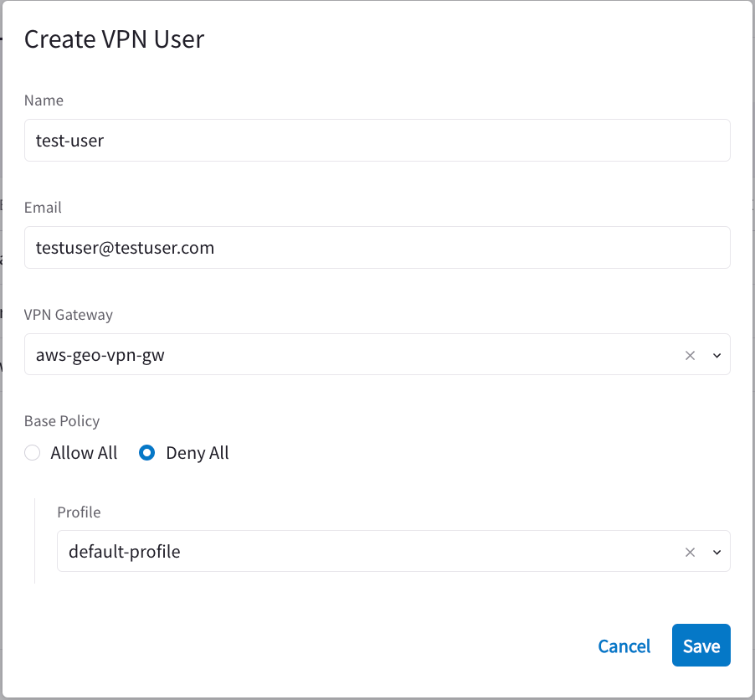Screen dimensions: 755x700
Task: Toggle the Allow All radio option
Action: [32, 452]
